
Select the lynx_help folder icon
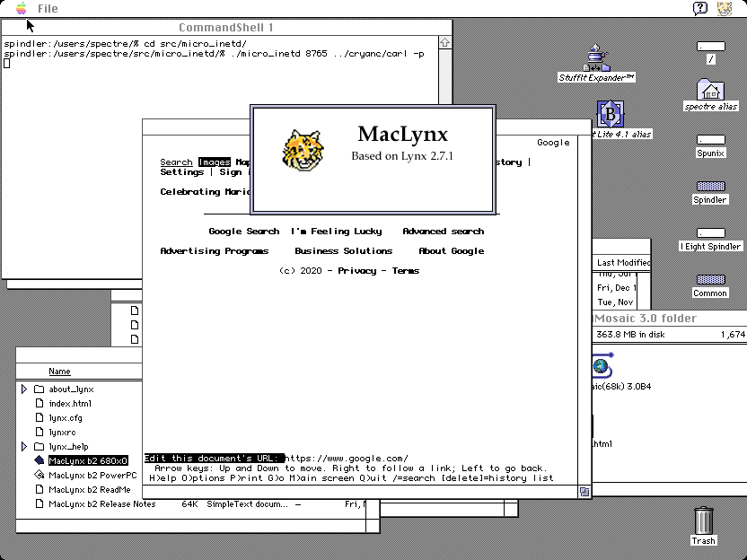(40, 446)
